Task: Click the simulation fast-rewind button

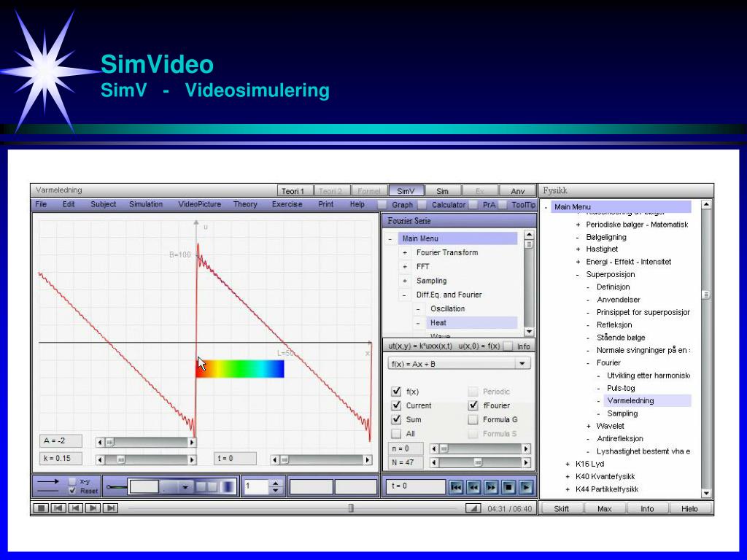Action: 473,486
